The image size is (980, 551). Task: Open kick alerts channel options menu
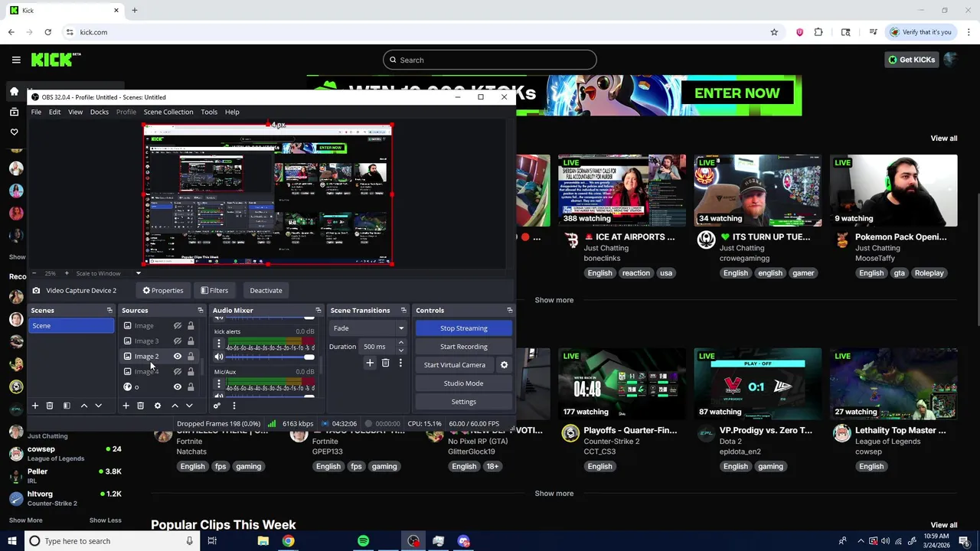pos(219,344)
